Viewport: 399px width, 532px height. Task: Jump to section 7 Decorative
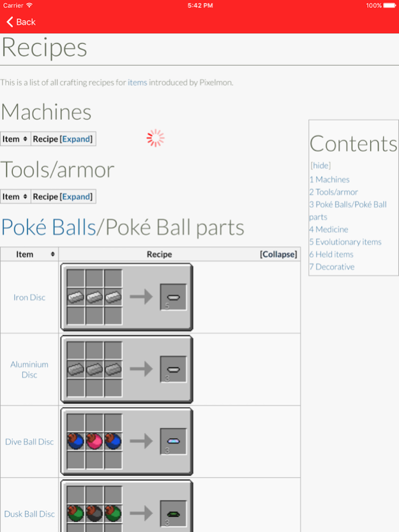332,267
